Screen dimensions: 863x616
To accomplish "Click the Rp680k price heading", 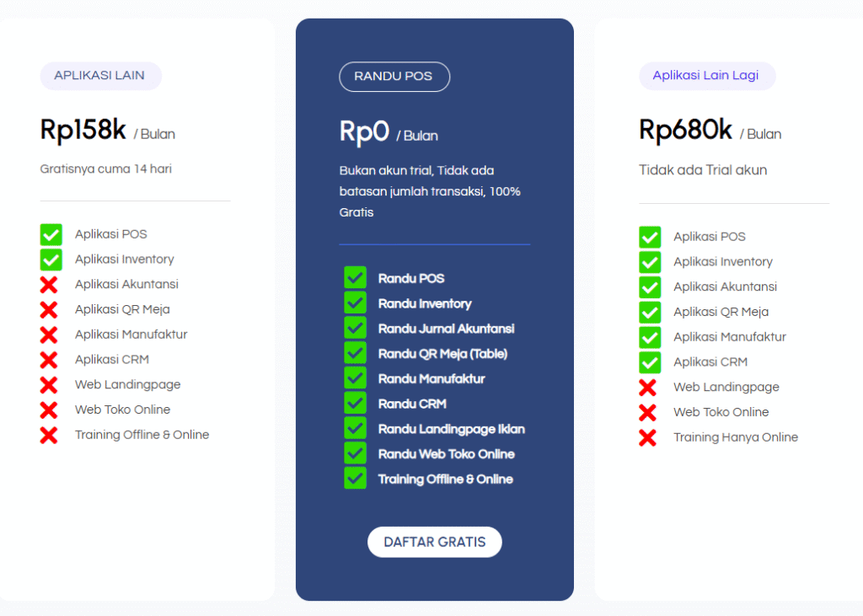I will (x=685, y=131).
